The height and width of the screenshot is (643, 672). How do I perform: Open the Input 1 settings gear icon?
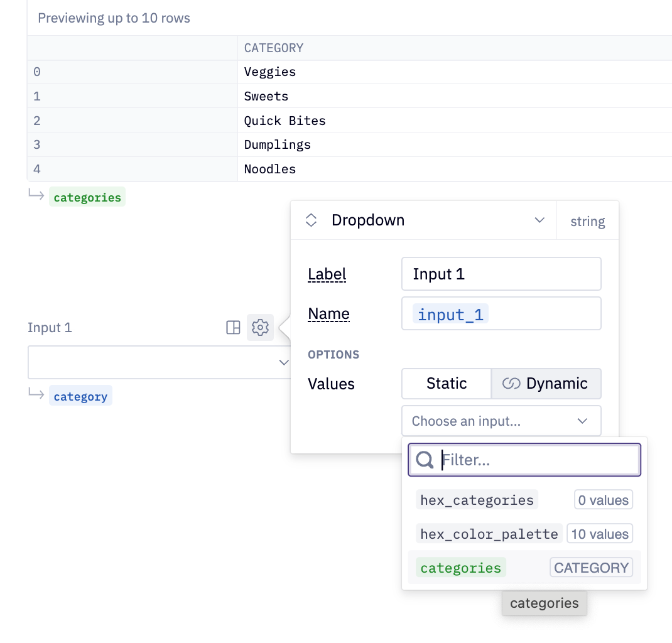point(260,327)
